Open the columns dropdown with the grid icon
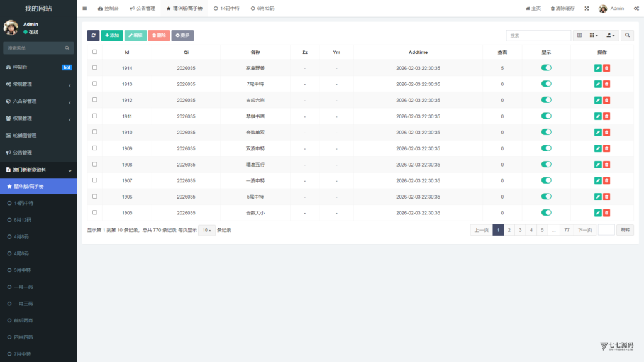644x362 pixels. coord(594,36)
